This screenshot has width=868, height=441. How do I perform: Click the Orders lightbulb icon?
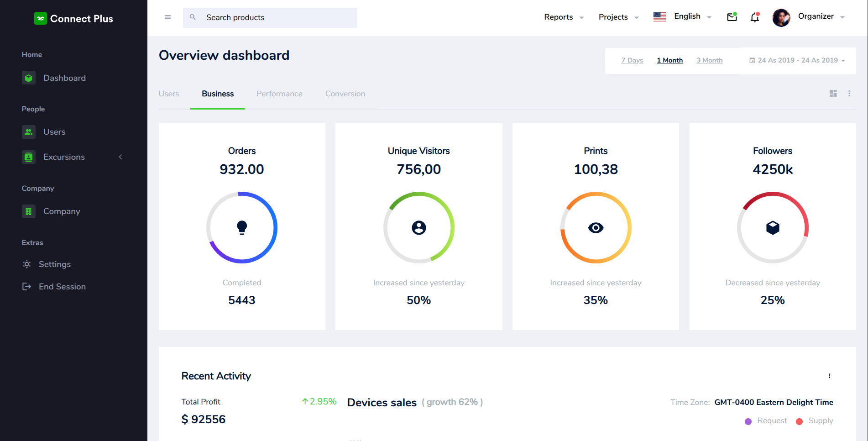[x=242, y=227]
